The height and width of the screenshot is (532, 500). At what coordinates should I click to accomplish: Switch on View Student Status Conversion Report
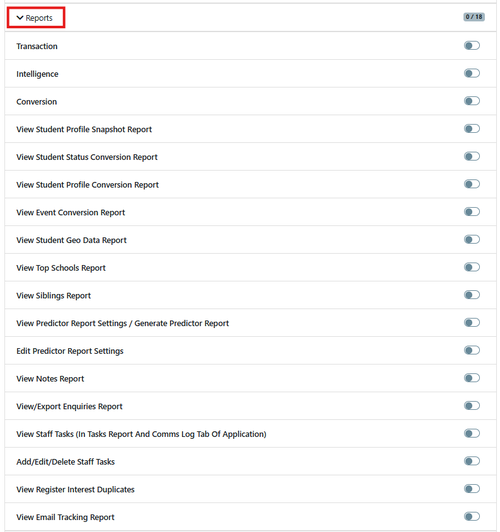[x=472, y=156]
